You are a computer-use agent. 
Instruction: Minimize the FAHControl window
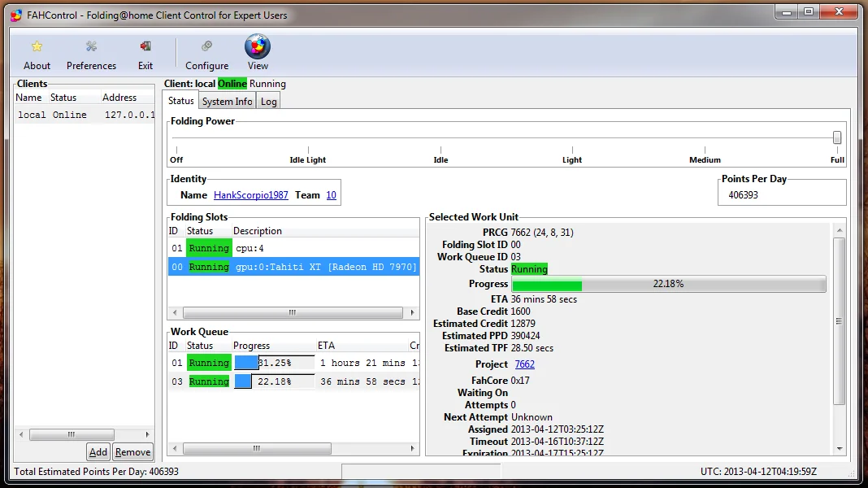click(x=787, y=11)
